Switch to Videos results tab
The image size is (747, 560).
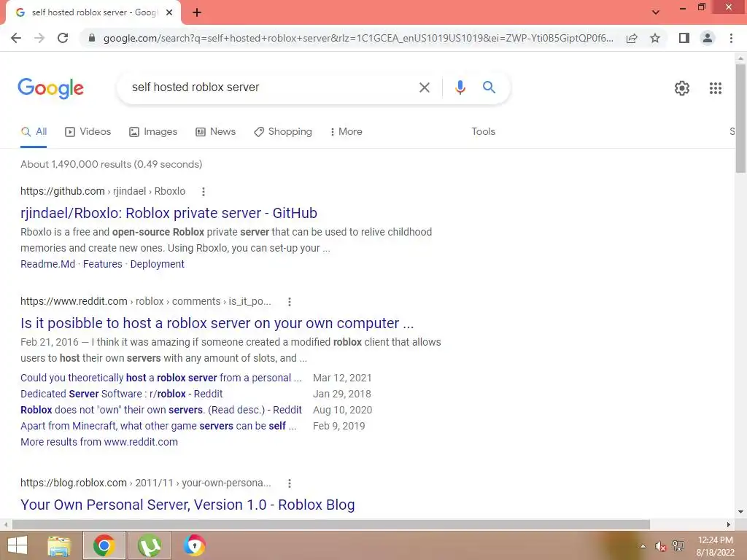click(88, 132)
